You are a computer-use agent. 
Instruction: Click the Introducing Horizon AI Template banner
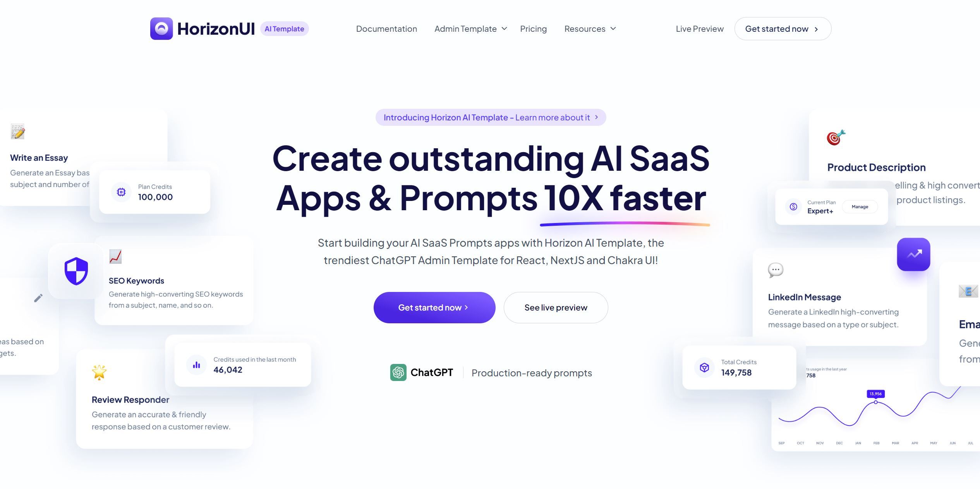(491, 117)
